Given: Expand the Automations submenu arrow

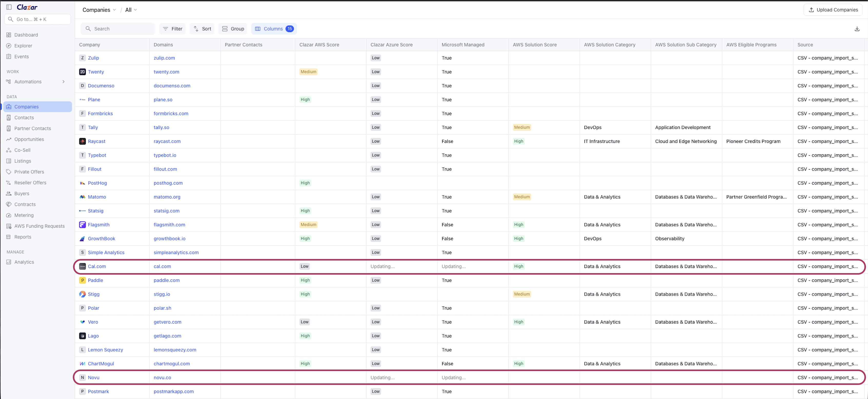Looking at the screenshot, I should tap(63, 82).
